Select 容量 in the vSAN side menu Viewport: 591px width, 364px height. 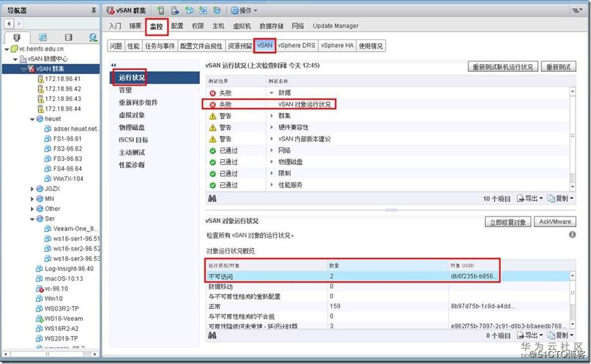pyautogui.click(x=125, y=90)
